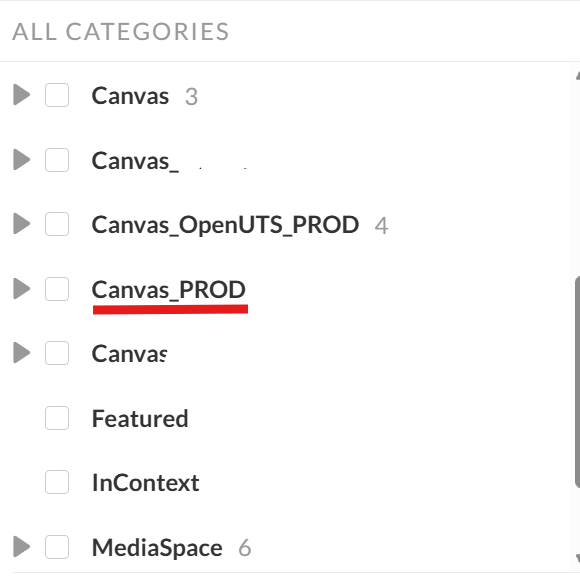
Task: Click the Canvas label next to count 3
Action: (130, 96)
